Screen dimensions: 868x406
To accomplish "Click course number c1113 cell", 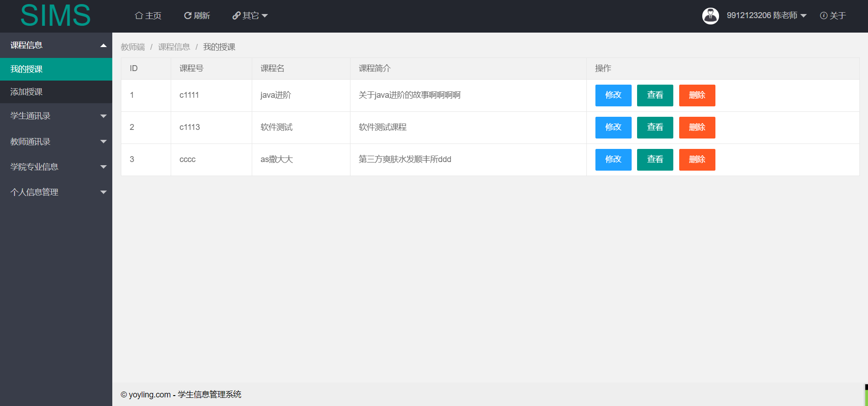I will click(211, 128).
